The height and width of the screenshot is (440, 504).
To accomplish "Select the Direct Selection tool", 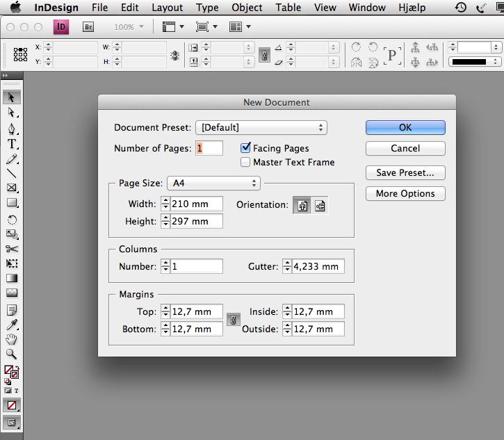I will point(12,113).
